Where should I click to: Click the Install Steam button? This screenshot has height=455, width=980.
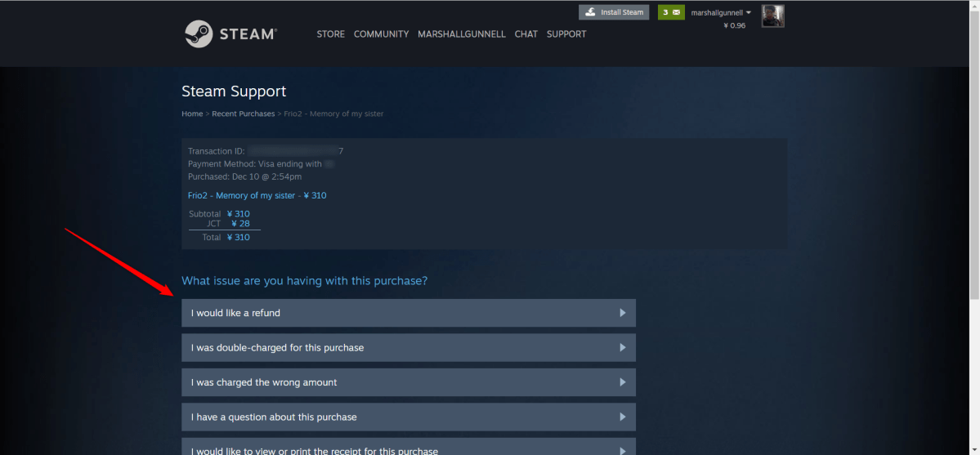point(614,12)
